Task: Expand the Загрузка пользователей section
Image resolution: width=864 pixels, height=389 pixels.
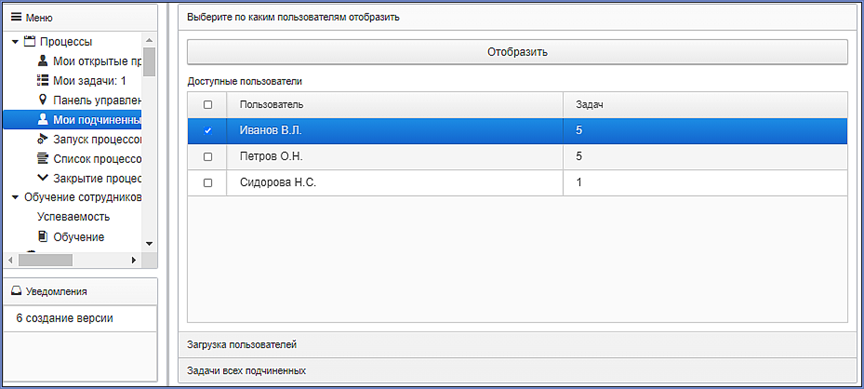Action: 516,344
